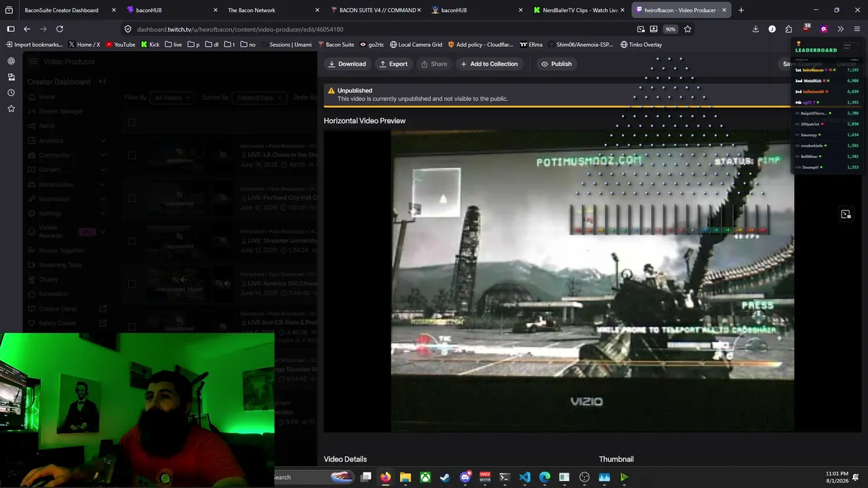The image size is (868, 488).
Task: Tick the select-all videos checkbox in the list header
Action: [132, 123]
